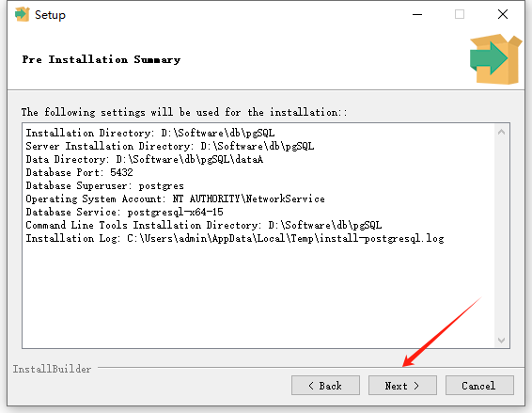Image resolution: width=532 pixels, height=413 pixels.
Task: Cancel the PostgreSQL installation
Action: click(479, 386)
